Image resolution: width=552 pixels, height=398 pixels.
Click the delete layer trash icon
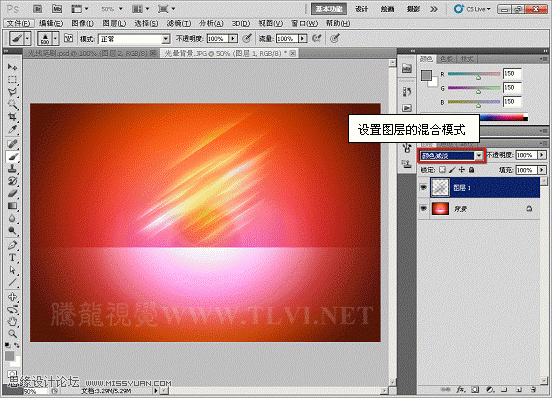pos(533,390)
